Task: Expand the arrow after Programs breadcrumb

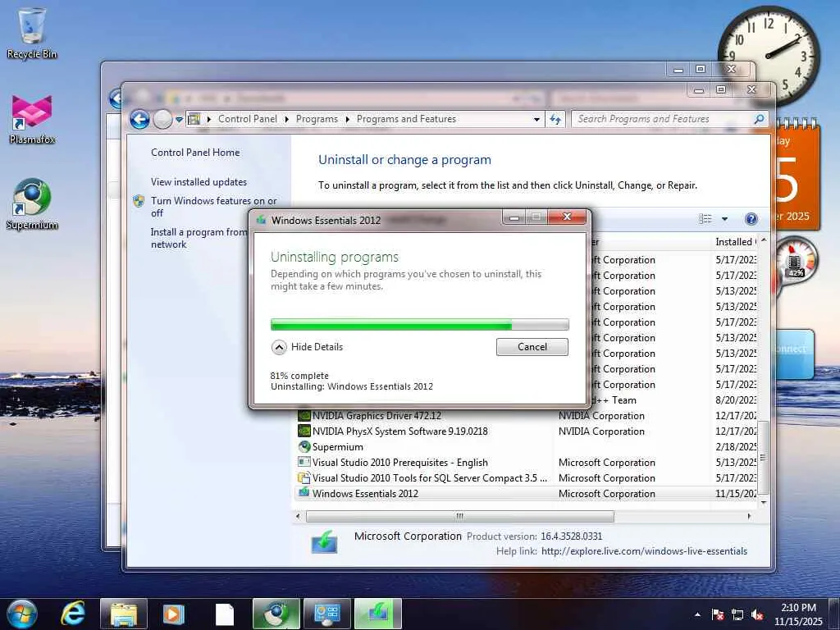Action: pyautogui.click(x=348, y=120)
